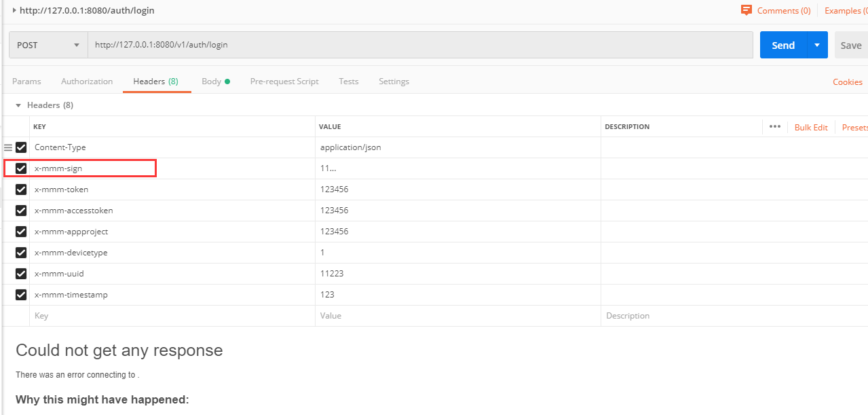Uncheck the Content-Type header checkbox
The image size is (868, 415).
point(21,147)
